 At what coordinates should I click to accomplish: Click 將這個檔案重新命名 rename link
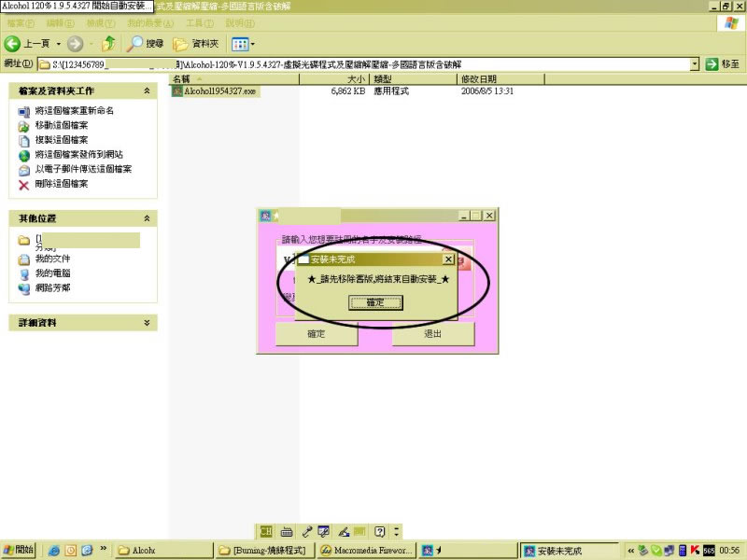[75, 110]
